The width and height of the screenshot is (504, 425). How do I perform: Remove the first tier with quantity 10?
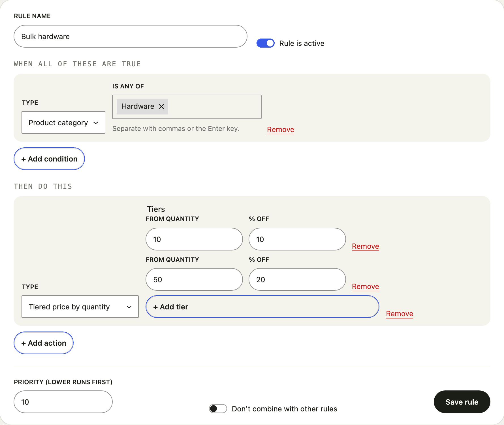click(366, 246)
